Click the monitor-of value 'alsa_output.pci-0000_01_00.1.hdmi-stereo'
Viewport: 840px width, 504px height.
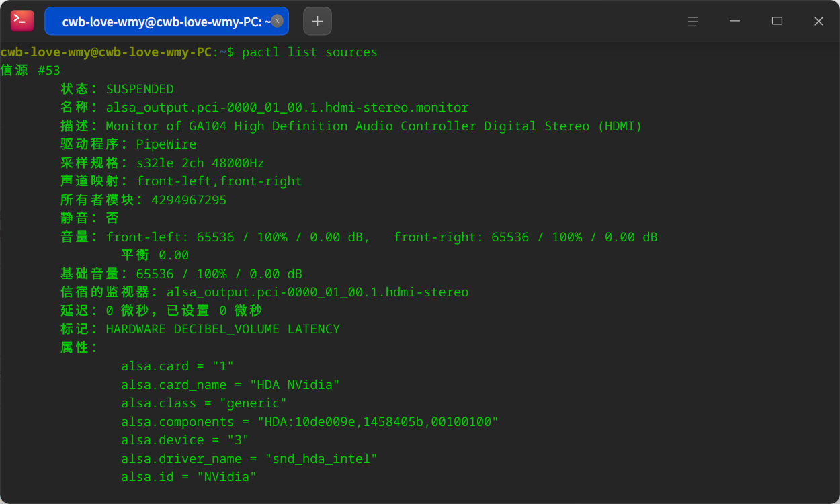(317, 292)
